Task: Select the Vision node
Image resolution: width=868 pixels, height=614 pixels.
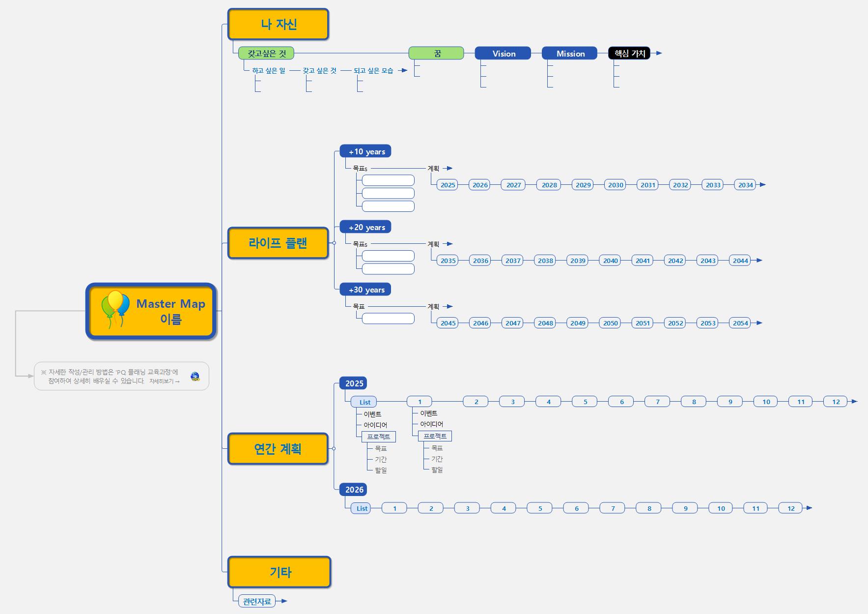Action: [503, 54]
